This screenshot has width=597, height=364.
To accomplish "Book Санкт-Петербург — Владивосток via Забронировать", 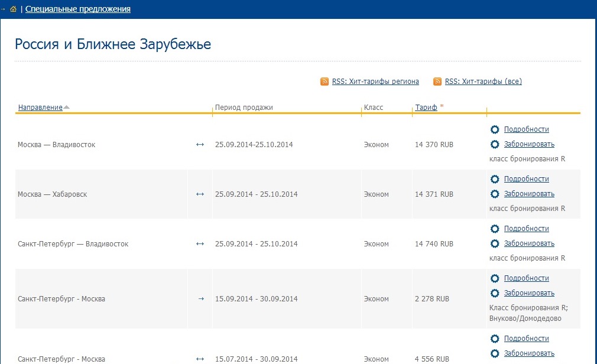I will click(x=529, y=243).
